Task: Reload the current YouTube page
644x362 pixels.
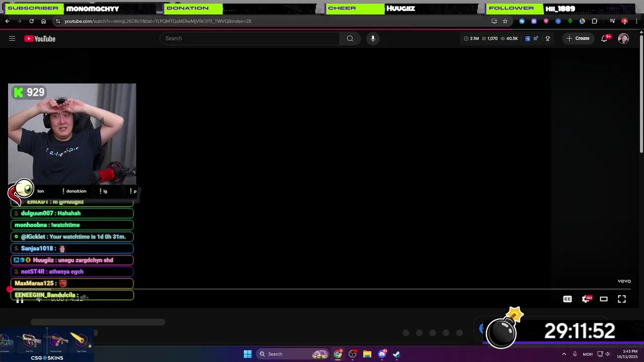Action: point(31,21)
